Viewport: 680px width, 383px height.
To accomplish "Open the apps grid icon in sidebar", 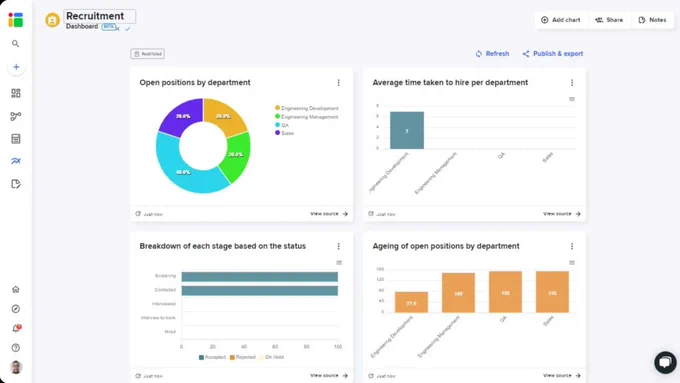I will [16, 93].
